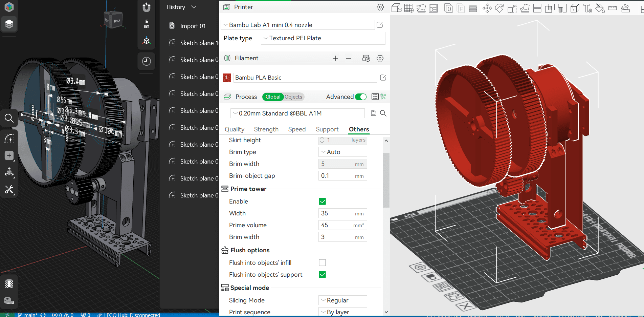Image resolution: width=644 pixels, height=317 pixels.
Task: Click the Brim-object gap value field
Action: (x=342, y=176)
